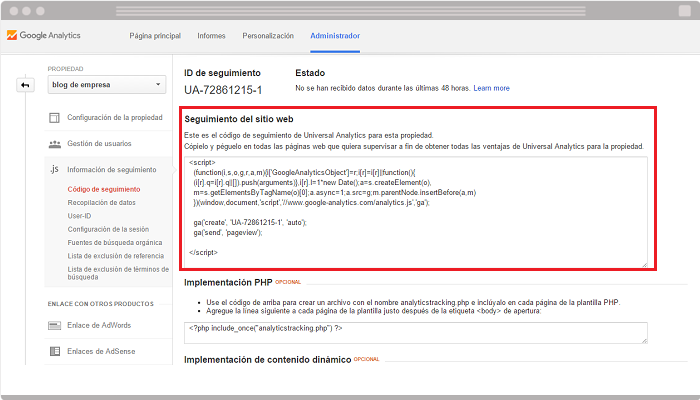
Task: Click the Implementación PHP heading
Action: click(x=228, y=283)
